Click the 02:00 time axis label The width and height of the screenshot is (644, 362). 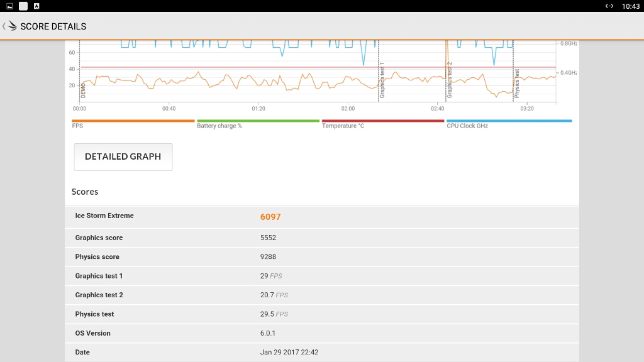click(348, 108)
